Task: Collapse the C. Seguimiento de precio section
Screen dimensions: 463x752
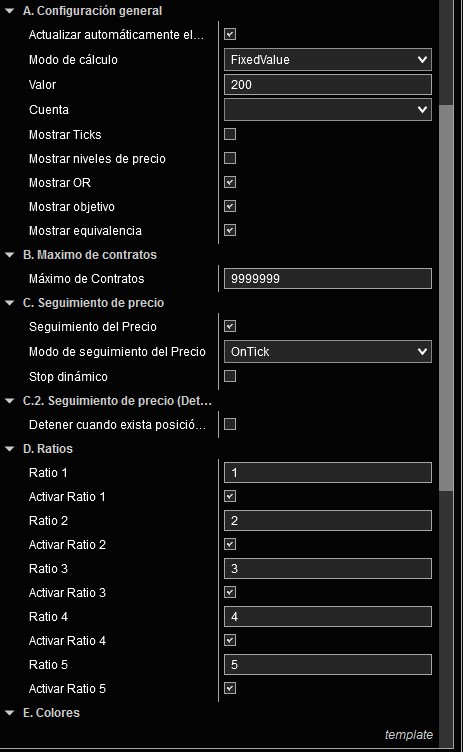Action: (10, 303)
